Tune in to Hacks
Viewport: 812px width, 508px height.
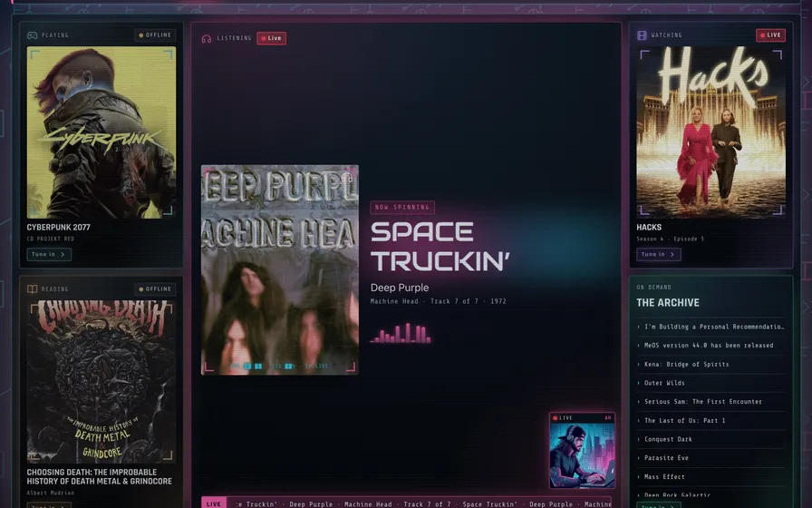pyautogui.click(x=658, y=255)
